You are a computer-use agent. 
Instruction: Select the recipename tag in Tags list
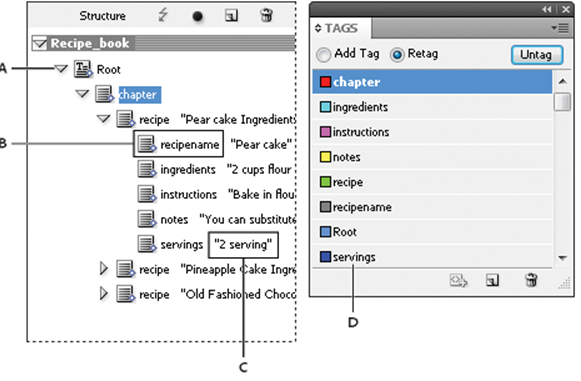432,207
